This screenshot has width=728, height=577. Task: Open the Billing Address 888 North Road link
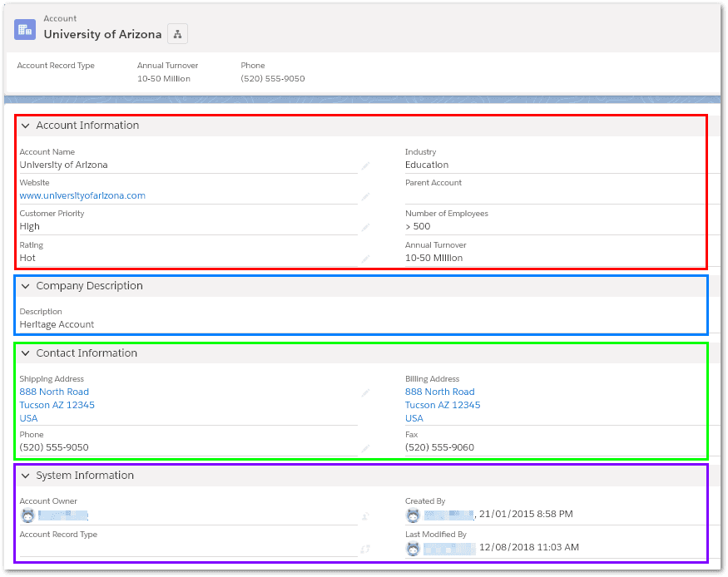click(439, 392)
